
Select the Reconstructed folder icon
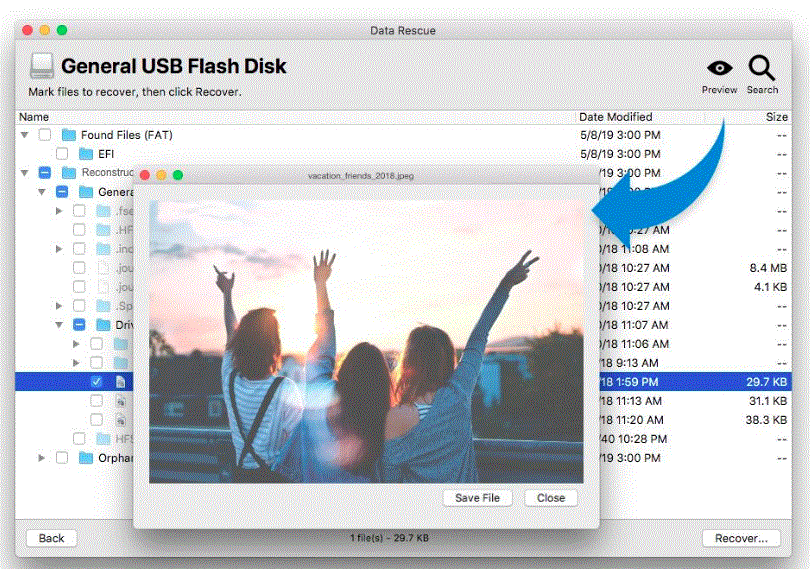coord(69,173)
